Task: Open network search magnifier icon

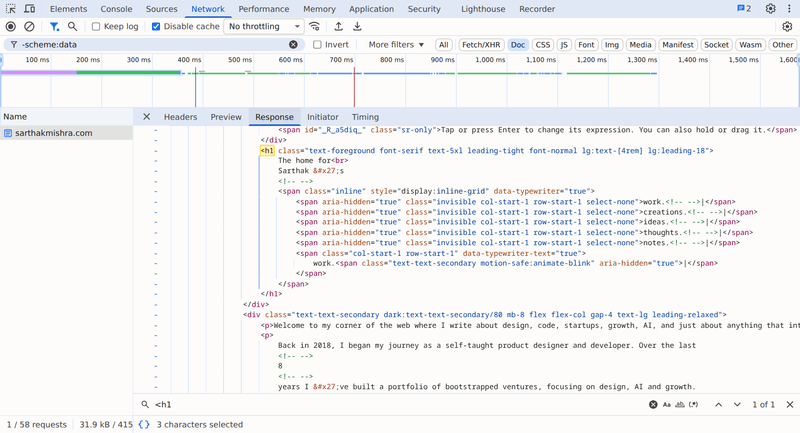Action: pos(72,27)
